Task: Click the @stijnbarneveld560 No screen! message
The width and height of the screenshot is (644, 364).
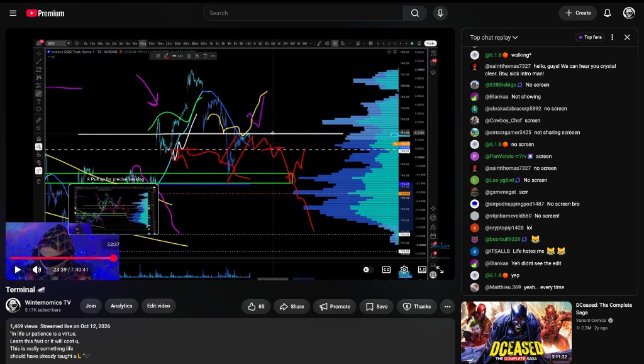Action: click(550, 216)
